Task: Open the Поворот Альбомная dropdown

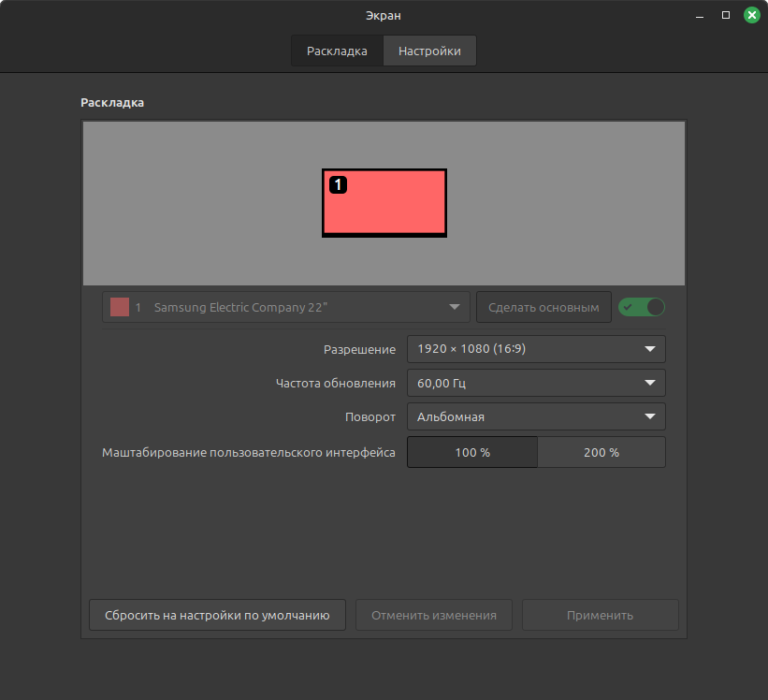Action: tap(536, 416)
